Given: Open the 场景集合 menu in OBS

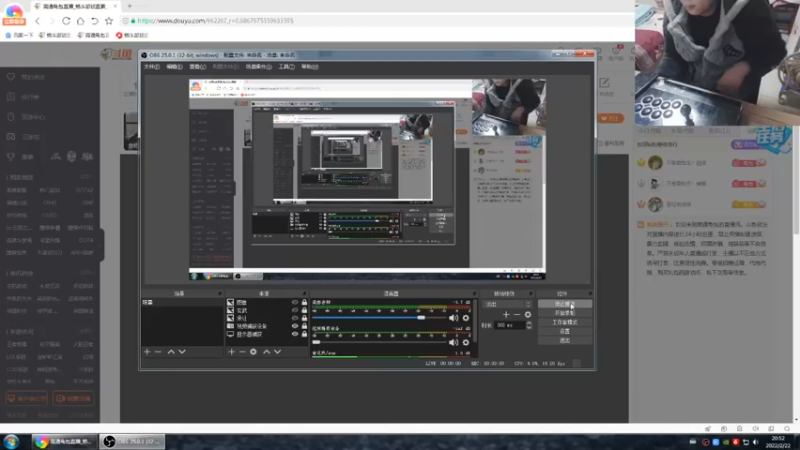Looking at the screenshot, I should coord(259,67).
